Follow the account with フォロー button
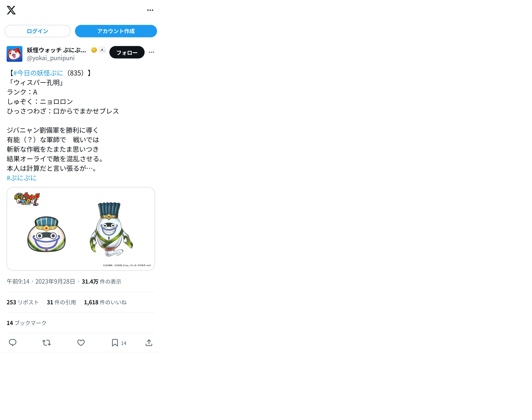 click(127, 52)
